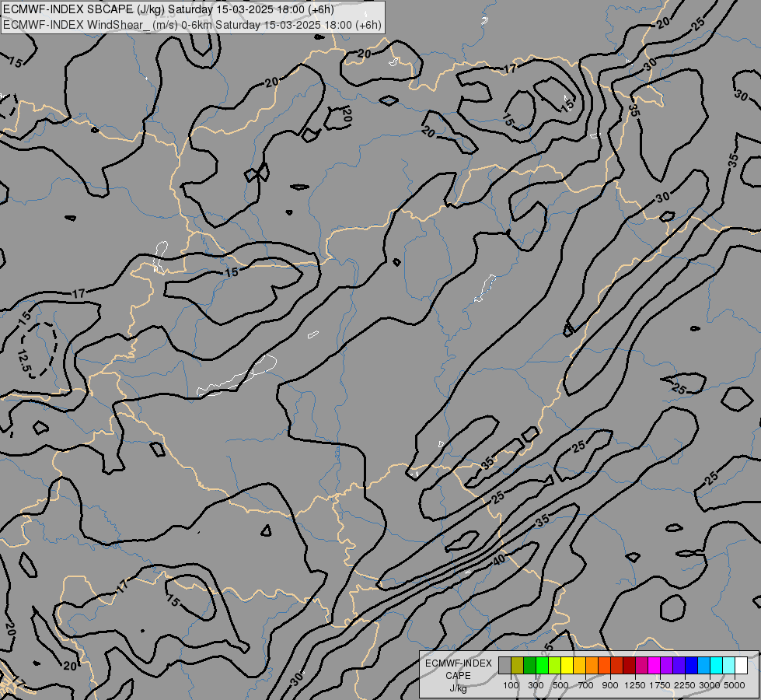Select the pure blue legend swatch

pyautogui.click(x=692, y=665)
